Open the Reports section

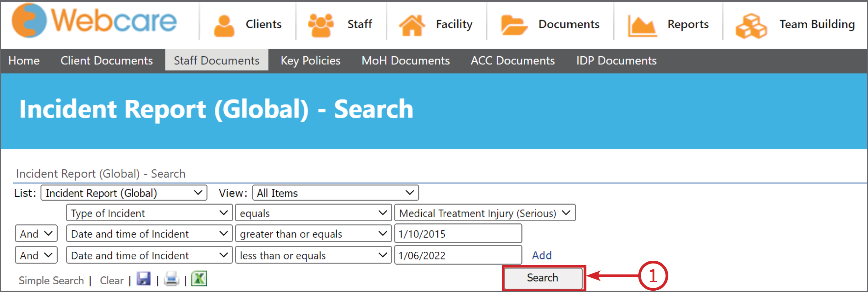(688, 24)
